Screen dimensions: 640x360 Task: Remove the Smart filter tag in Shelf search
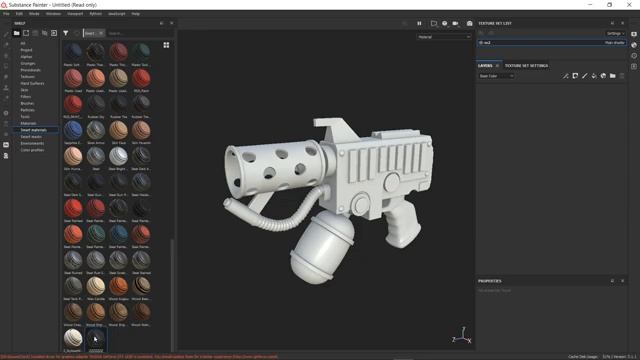(101, 33)
